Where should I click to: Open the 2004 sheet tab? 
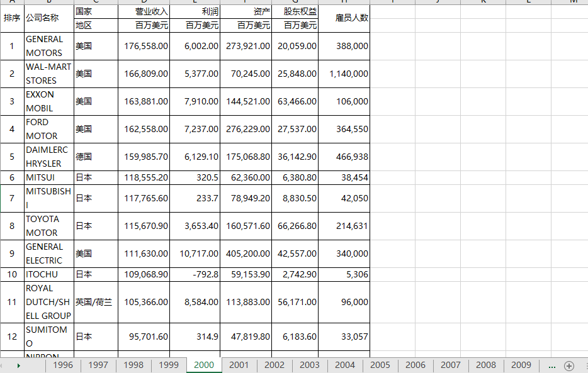pos(345,365)
